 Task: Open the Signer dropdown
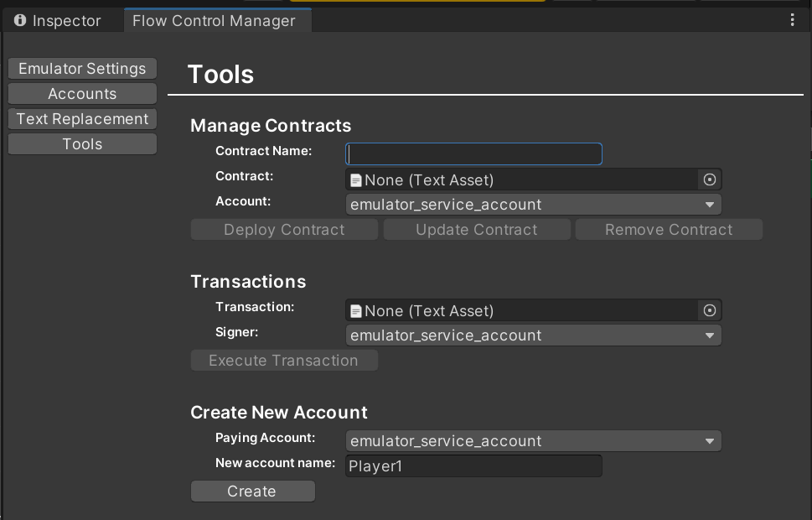point(534,335)
